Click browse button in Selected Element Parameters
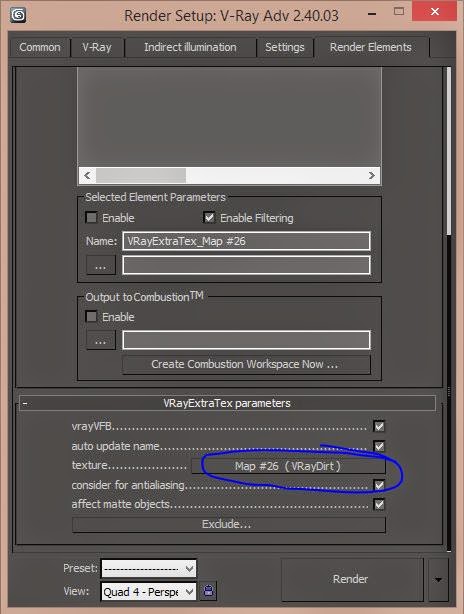 [x=101, y=265]
